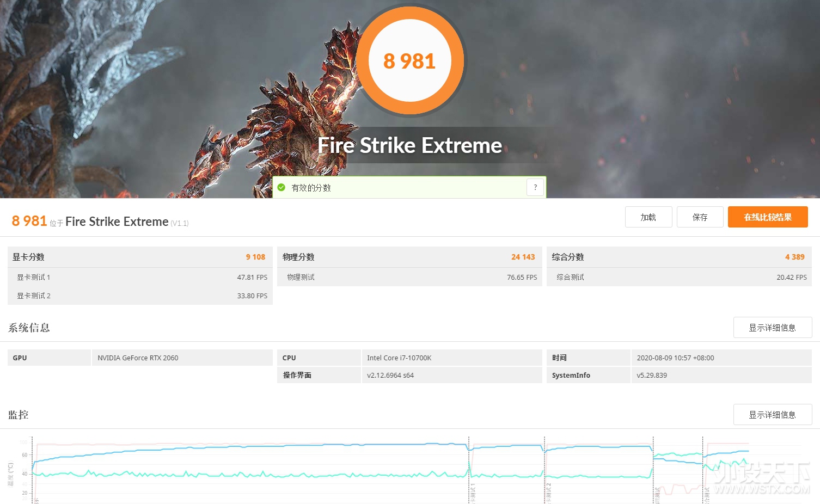Click the (V1.1) version label
820x504 pixels.
pyautogui.click(x=180, y=223)
